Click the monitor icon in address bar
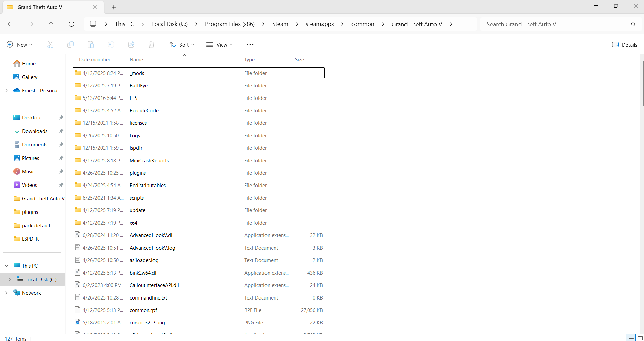This screenshot has width=644, height=341. [93, 24]
